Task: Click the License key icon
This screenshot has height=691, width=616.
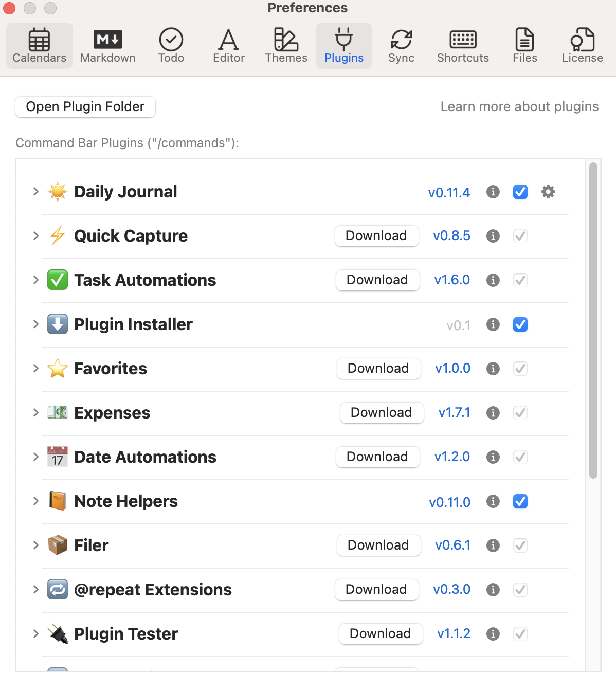Action: (582, 45)
